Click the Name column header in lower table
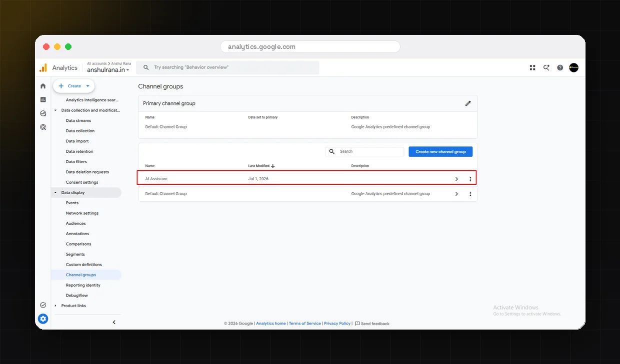 150,166
